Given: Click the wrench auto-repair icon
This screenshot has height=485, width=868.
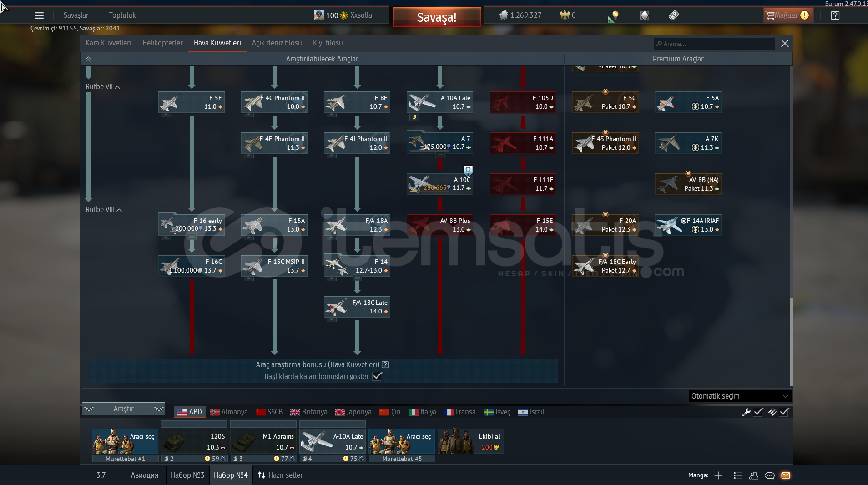Looking at the screenshot, I should (746, 412).
